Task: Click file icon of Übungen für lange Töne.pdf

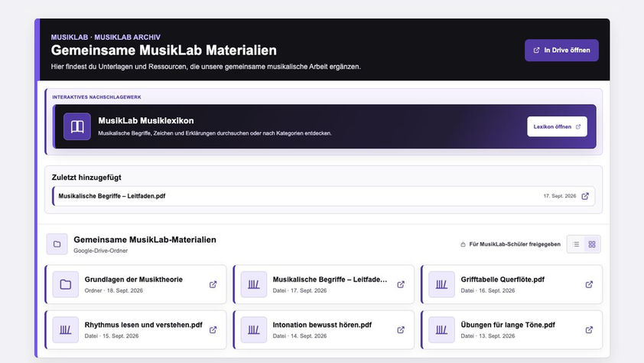Action: pyautogui.click(x=441, y=330)
